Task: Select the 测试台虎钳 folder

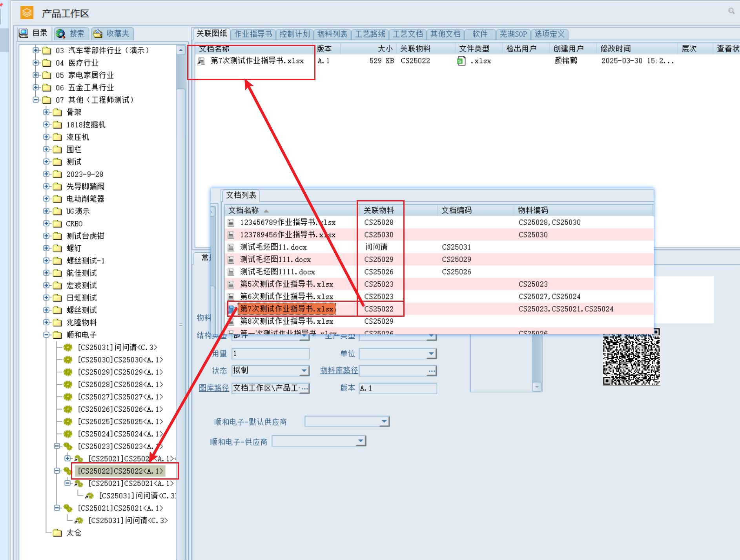Action: [x=85, y=236]
